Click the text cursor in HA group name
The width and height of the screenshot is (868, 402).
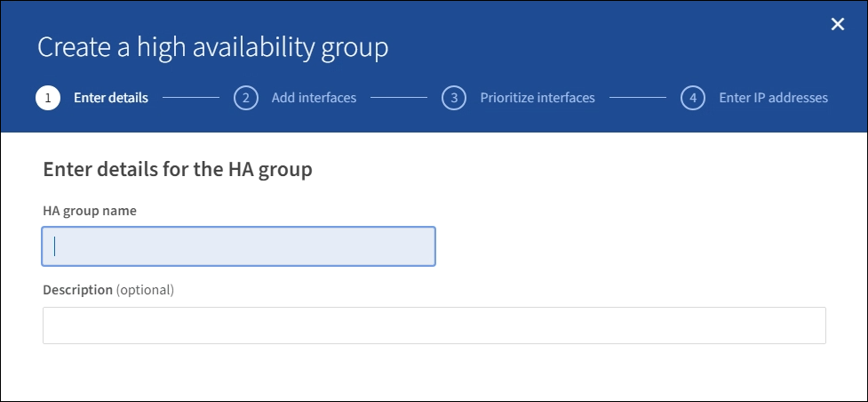point(55,246)
